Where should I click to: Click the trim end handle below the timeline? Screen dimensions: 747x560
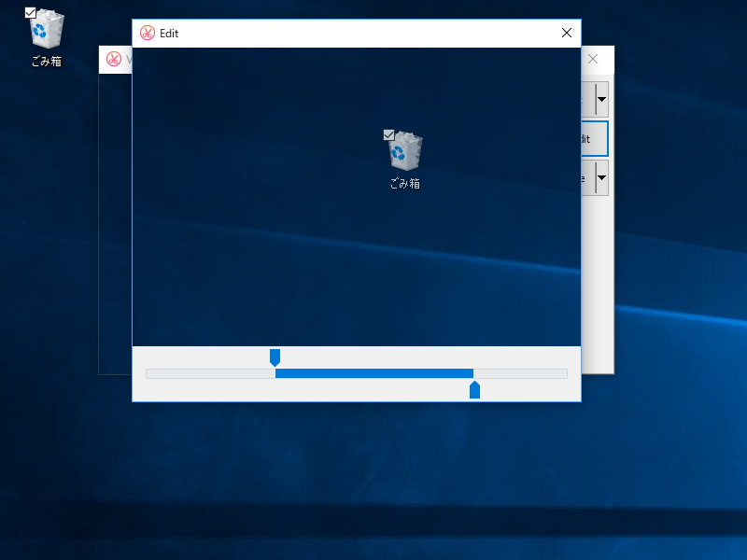474,389
